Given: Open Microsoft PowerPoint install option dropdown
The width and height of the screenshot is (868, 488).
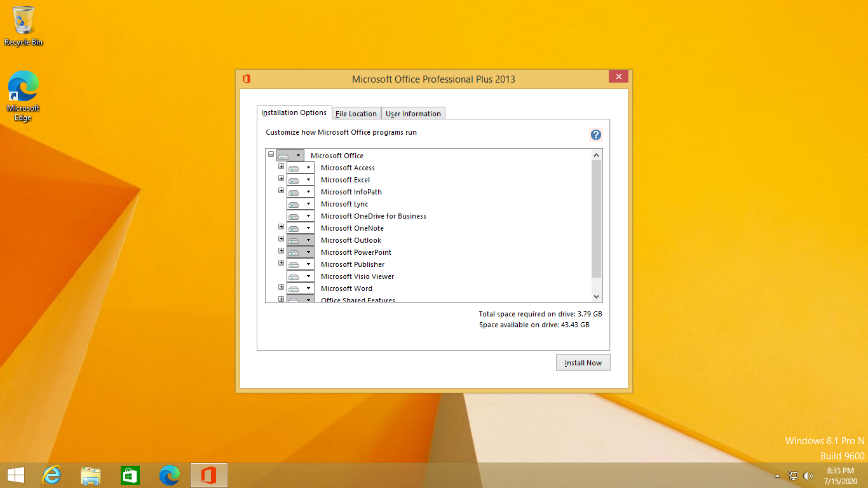Looking at the screenshot, I should pos(301,252).
